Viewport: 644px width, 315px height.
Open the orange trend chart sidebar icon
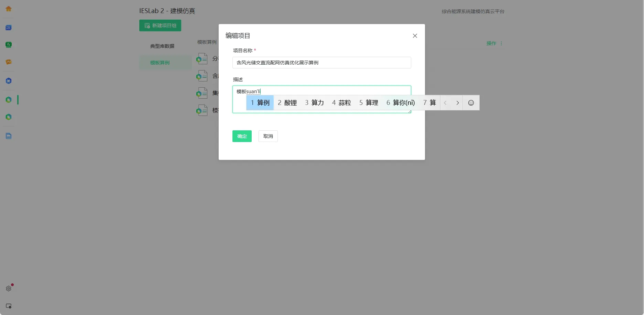[9, 62]
